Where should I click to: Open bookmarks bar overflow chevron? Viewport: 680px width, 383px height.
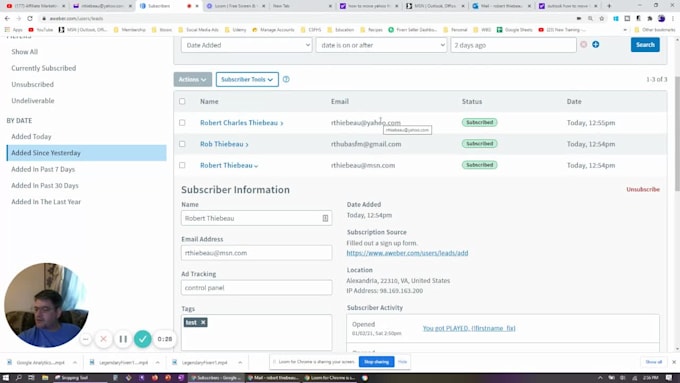625,29
